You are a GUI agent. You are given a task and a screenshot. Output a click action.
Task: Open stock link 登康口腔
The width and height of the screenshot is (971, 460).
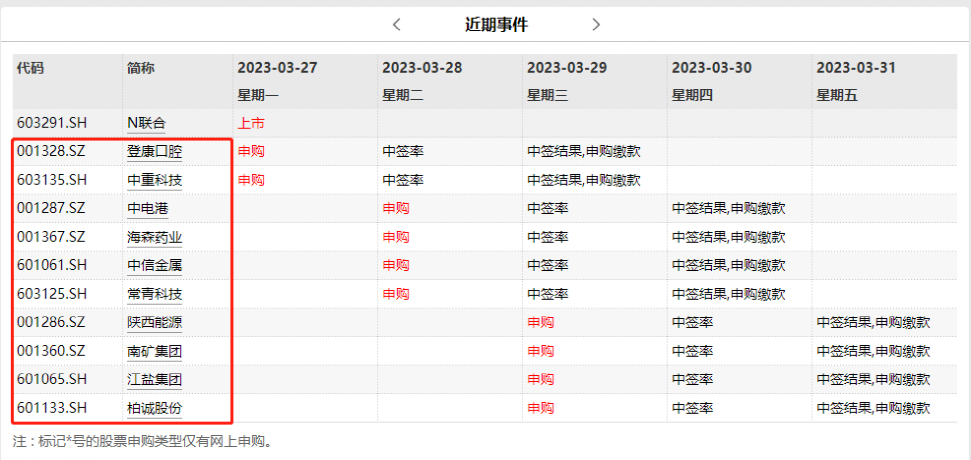(154, 152)
